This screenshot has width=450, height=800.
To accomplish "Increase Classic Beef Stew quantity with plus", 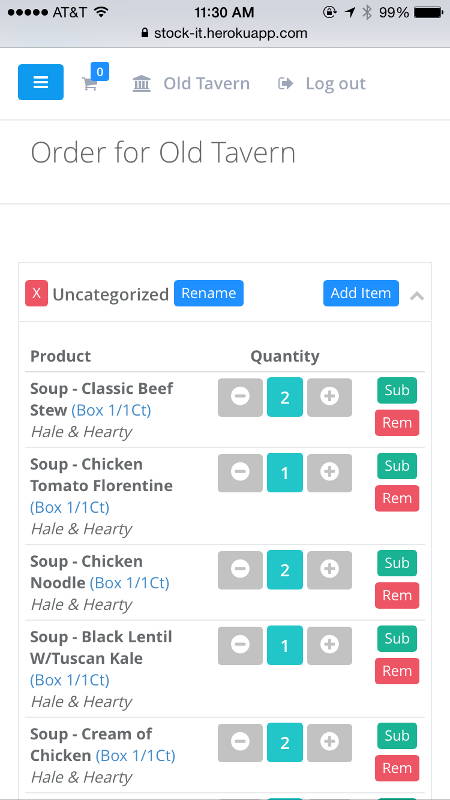I will point(330,397).
